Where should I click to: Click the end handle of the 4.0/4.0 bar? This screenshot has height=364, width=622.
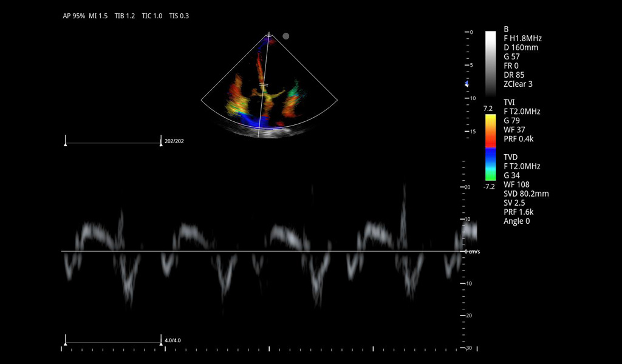160,340
